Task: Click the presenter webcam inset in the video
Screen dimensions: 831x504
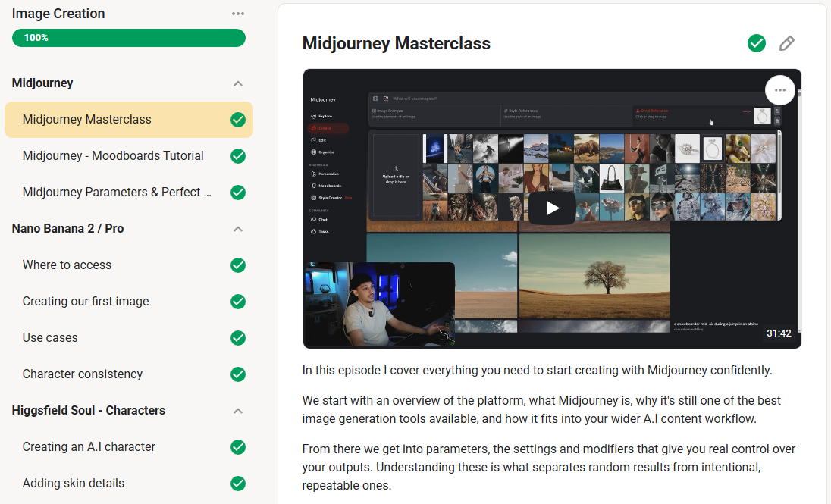Action: pyautogui.click(x=379, y=305)
